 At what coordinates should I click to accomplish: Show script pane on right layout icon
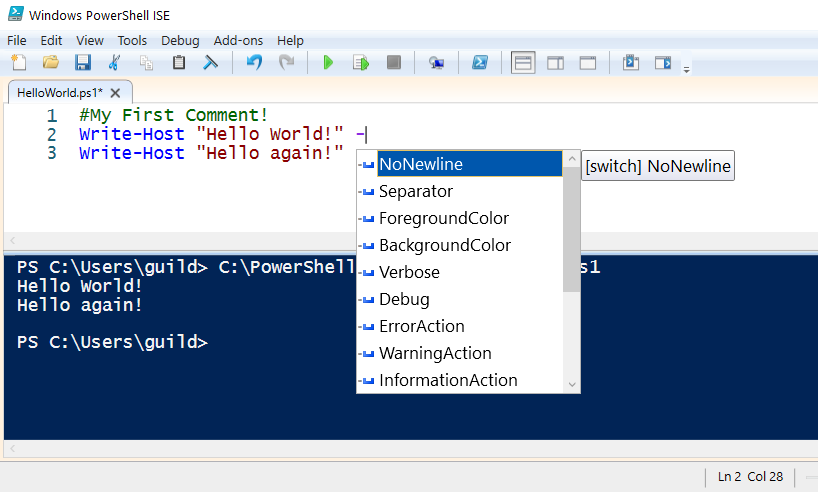click(555, 63)
